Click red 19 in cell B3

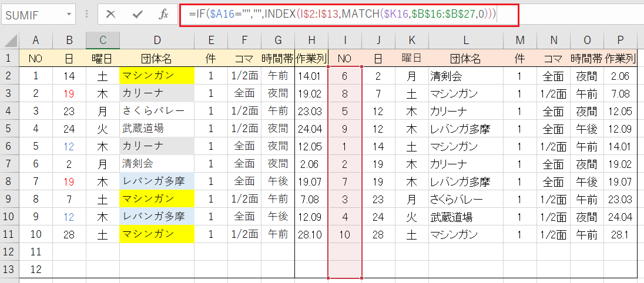(x=69, y=93)
